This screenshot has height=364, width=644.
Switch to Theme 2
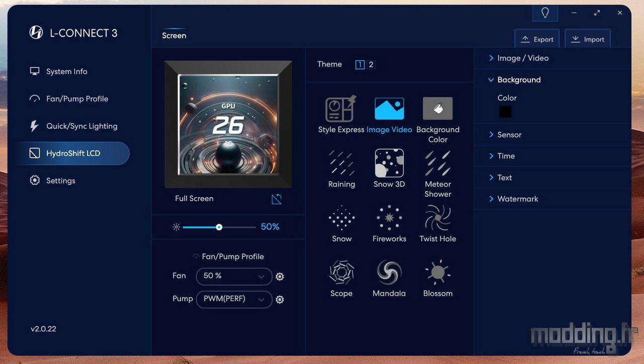pyautogui.click(x=371, y=64)
